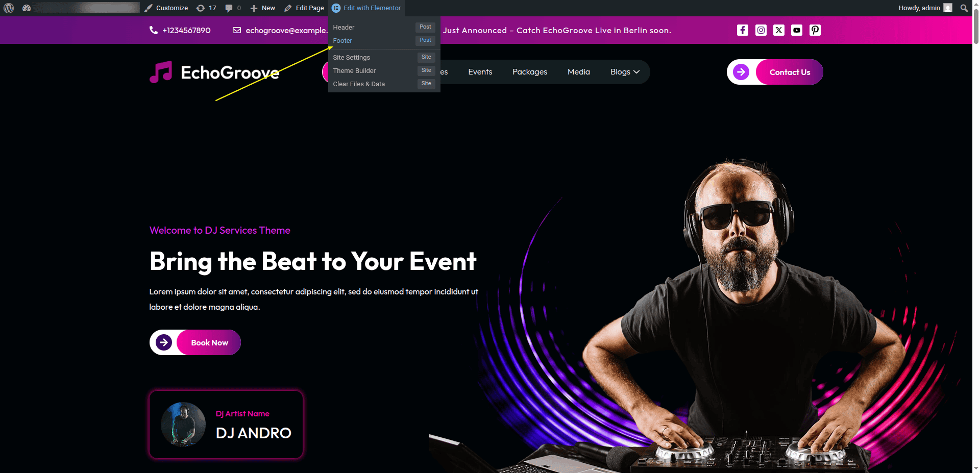
Task: Click Clear Files & Data option
Action: 359,84
